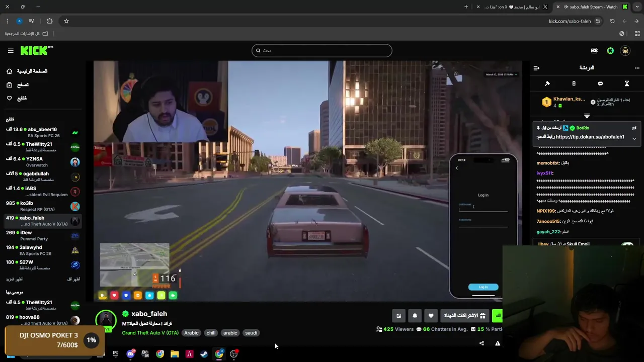Image resolution: width=644 pixels, height=362 pixels.
Task: Expand the pinned message chevron
Action: coord(634,138)
